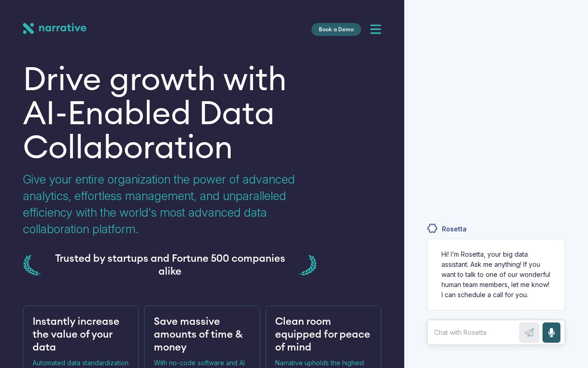Open the 'Save massive amounts of time' card
This screenshot has height=368, width=588.
[x=202, y=337]
